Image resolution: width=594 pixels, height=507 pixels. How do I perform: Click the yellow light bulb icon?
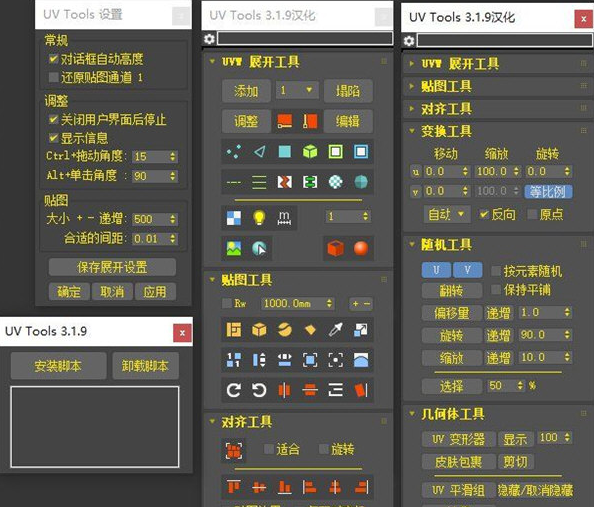click(x=259, y=218)
